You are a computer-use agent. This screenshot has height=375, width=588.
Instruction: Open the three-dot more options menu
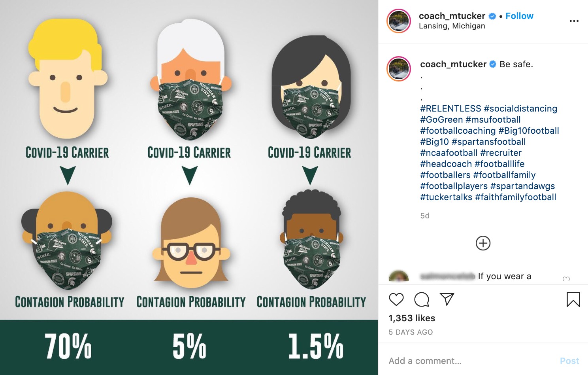pos(574,21)
